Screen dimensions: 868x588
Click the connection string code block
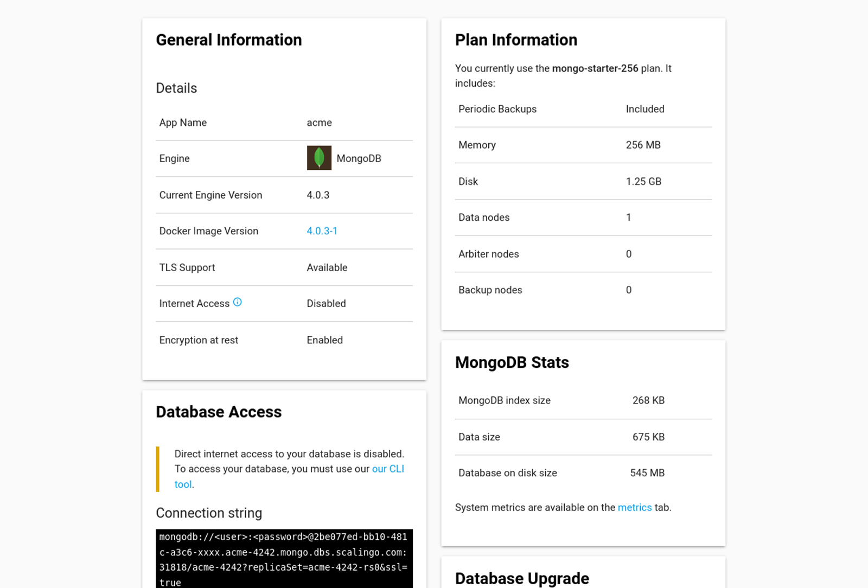284,559
